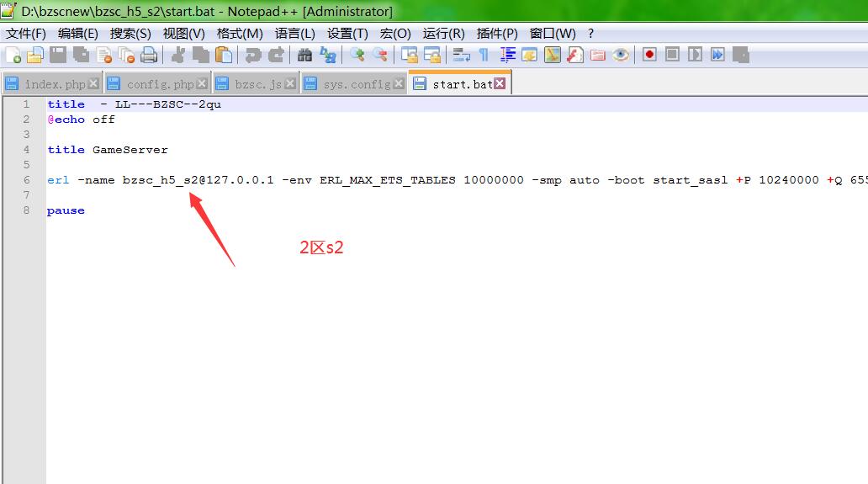The width and height of the screenshot is (868, 484).
Task: Create a new file with New icon
Action: (x=13, y=56)
